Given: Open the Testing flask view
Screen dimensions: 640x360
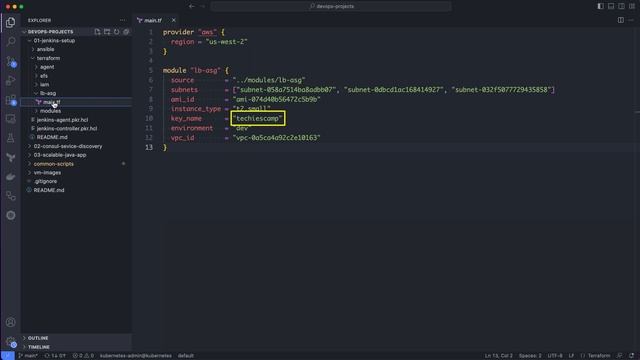Looking at the screenshot, I should [11, 138].
